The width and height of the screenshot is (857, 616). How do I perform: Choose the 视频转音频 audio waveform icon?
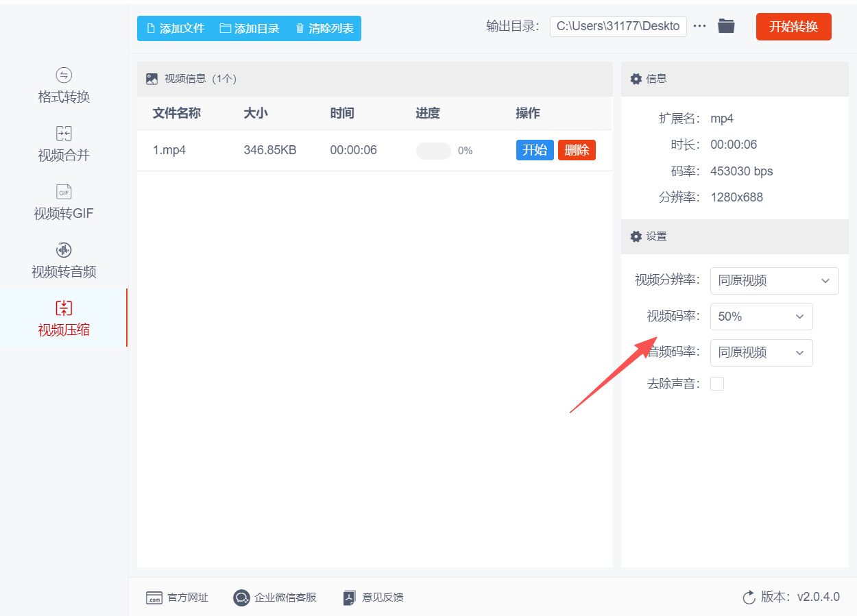pyautogui.click(x=64, y=250)
